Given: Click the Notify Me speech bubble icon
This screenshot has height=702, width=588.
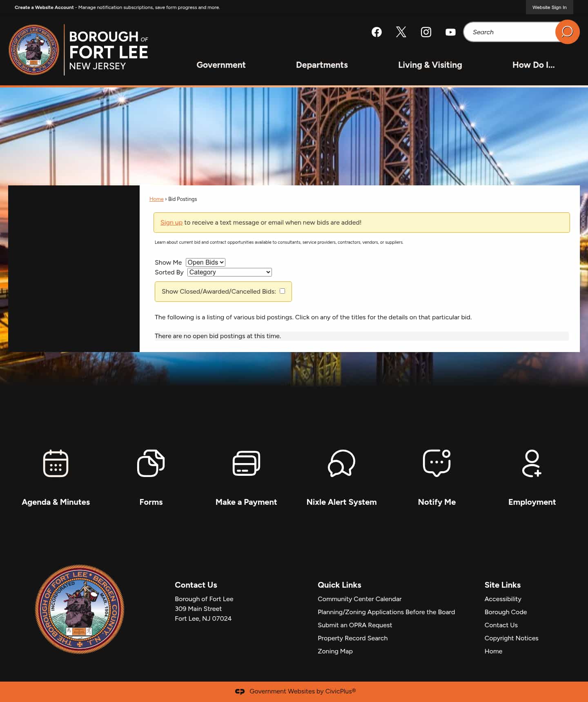Looking at the screenshot, I should [x=437, y=463].
